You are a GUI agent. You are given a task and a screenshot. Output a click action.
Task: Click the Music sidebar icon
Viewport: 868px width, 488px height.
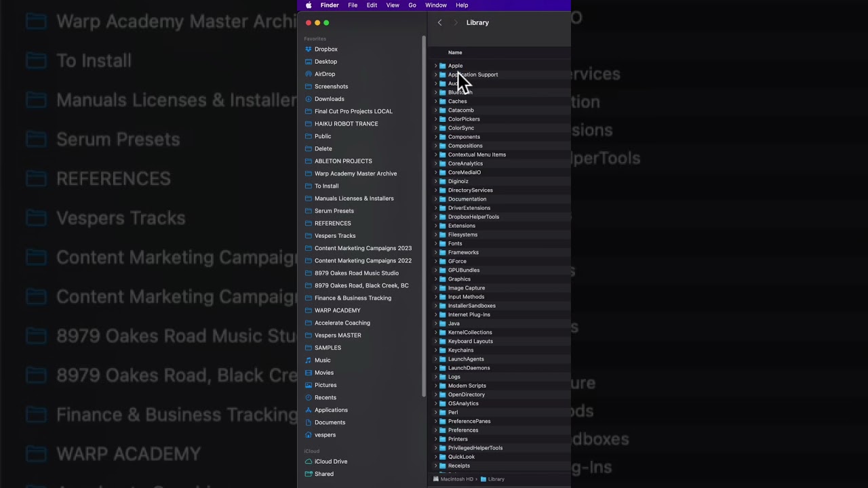coord(309,361)
